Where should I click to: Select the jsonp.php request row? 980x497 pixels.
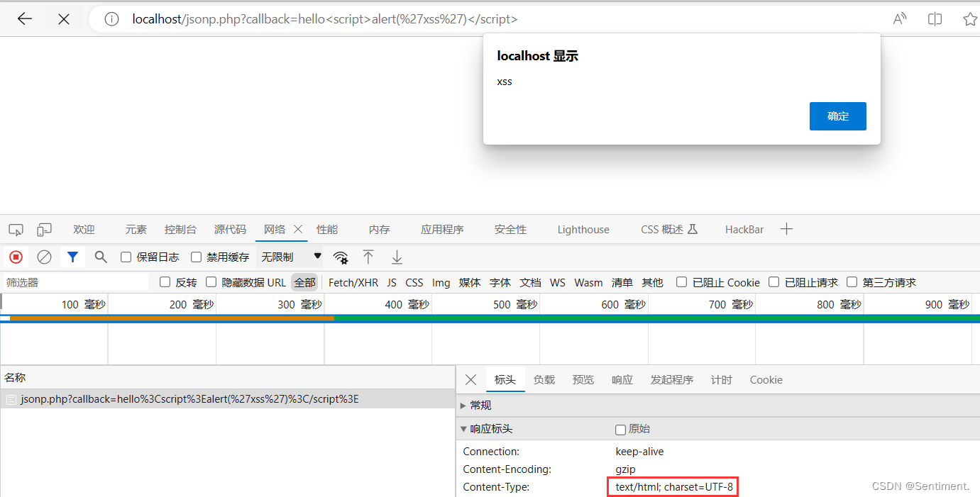tap(227, 399)
